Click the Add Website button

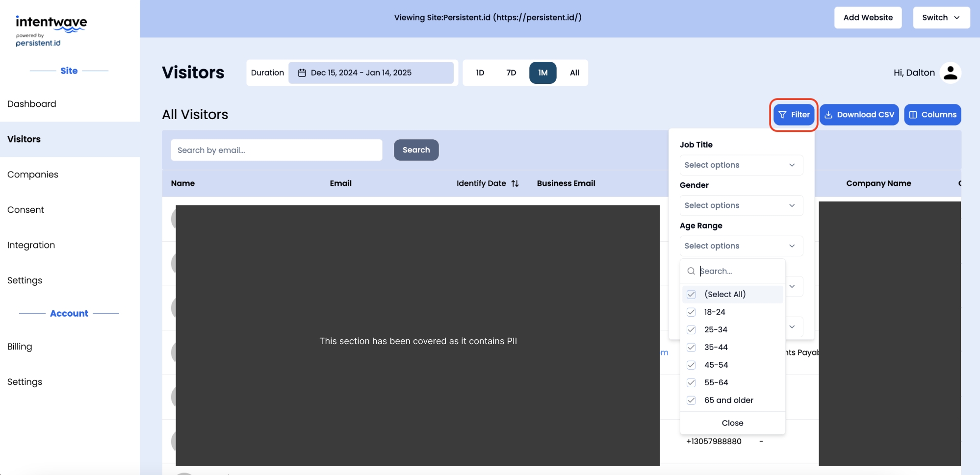(x=868, y=18)
